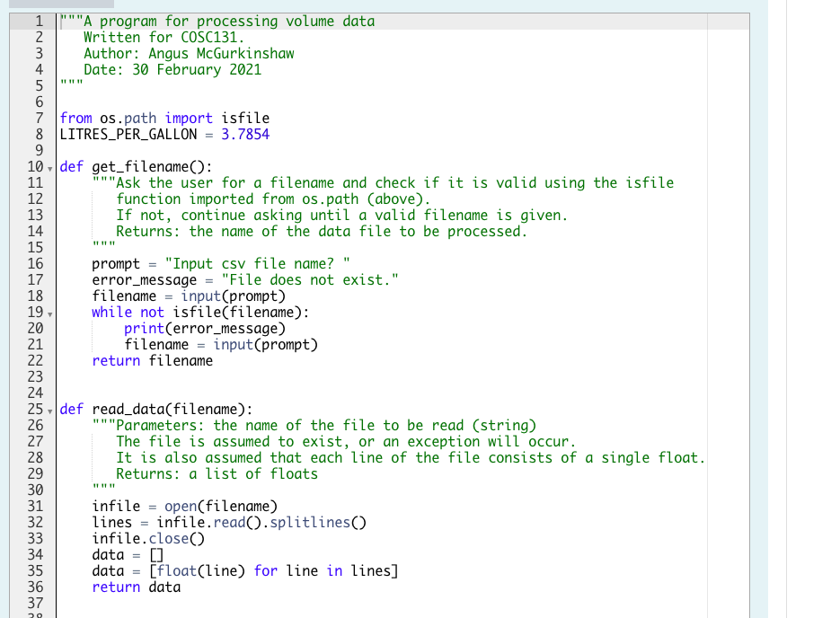Click the string "File does not exist."
The image size is (840, 618).
pos(310,280)
